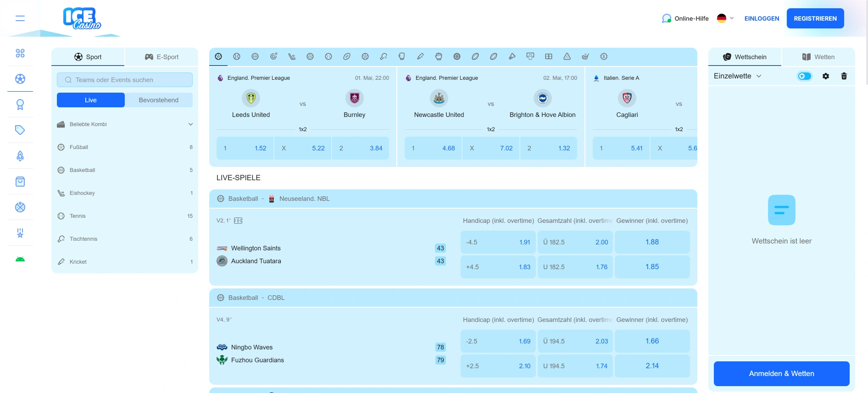Switch to the Wettschein tab
The height and width of the screenshot is (393, 868).
(745, 57)
